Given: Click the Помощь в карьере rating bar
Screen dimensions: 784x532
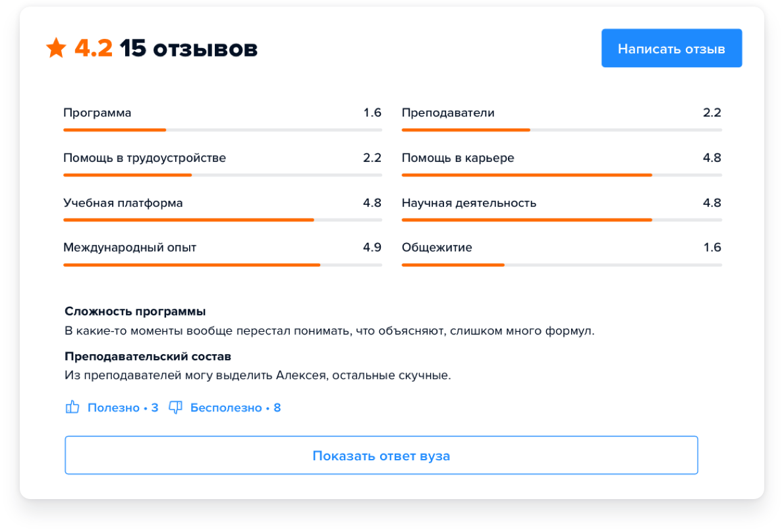Looking at the screenshot, I should coord(561,175).
